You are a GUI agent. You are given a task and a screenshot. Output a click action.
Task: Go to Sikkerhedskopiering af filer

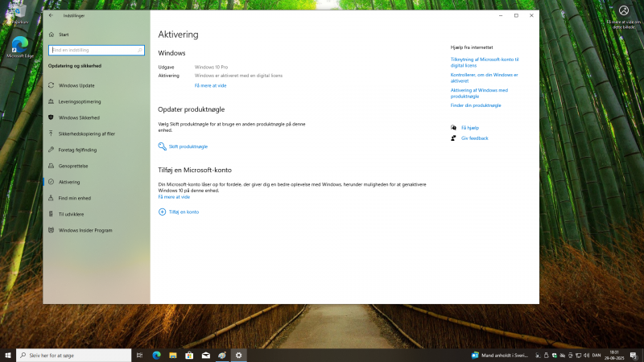(86, 134)
